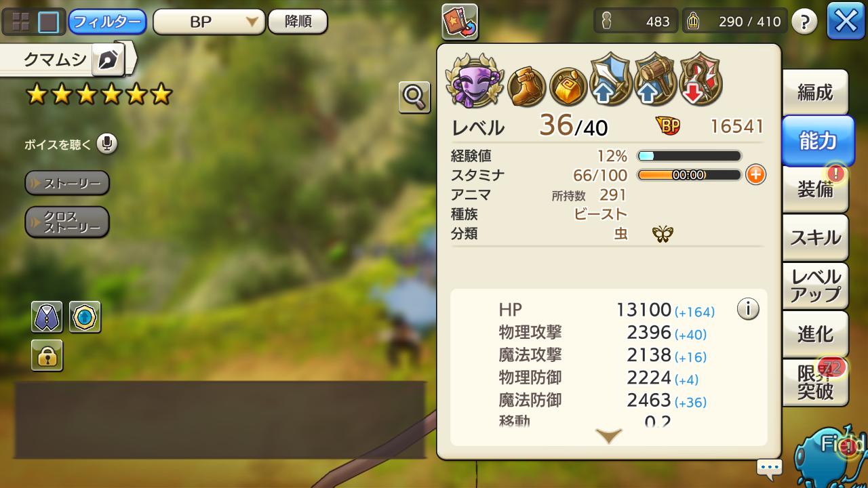Tap the stamina plus refill icon
The image size is (868, 488).
point(755,175)
